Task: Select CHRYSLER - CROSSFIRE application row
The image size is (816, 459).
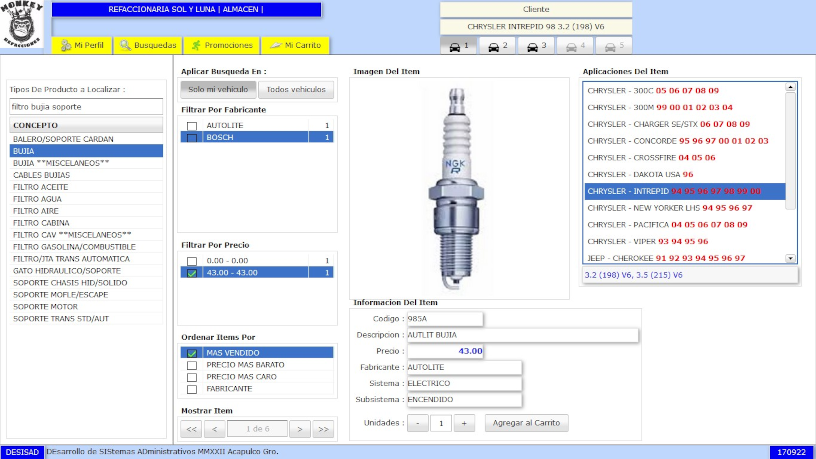Action: click(x=684, y=158)
